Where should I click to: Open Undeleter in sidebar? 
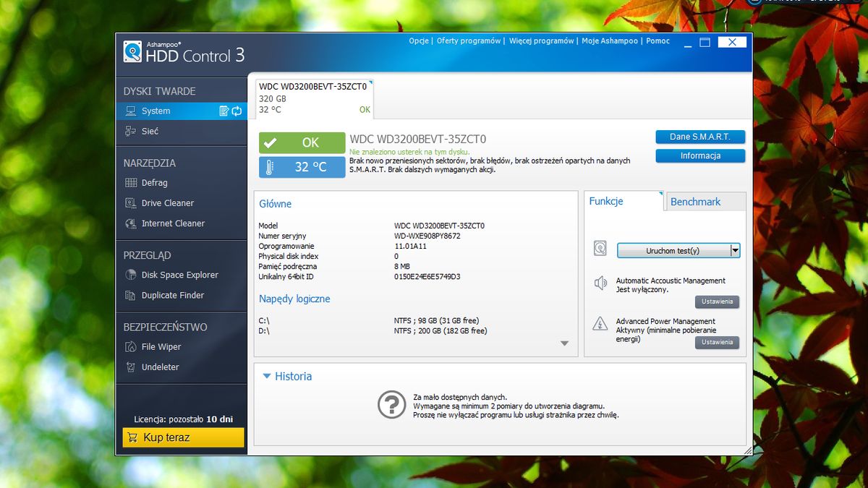click(x=161, y=367)
